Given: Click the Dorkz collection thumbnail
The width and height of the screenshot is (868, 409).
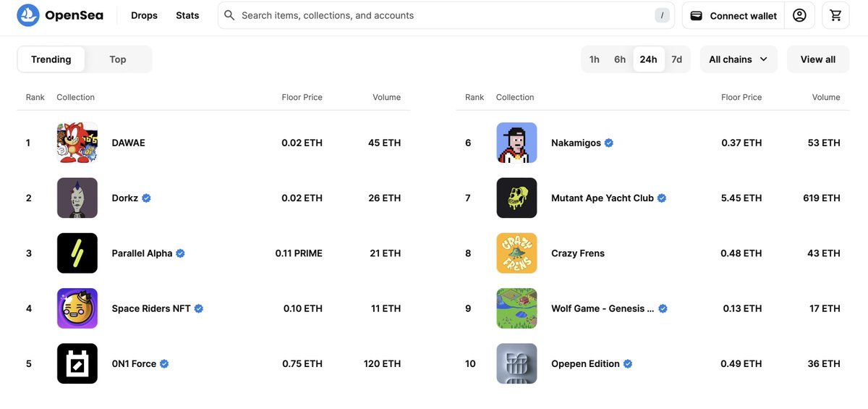Looking at the screenshot, I should click(x=77, y=198).
